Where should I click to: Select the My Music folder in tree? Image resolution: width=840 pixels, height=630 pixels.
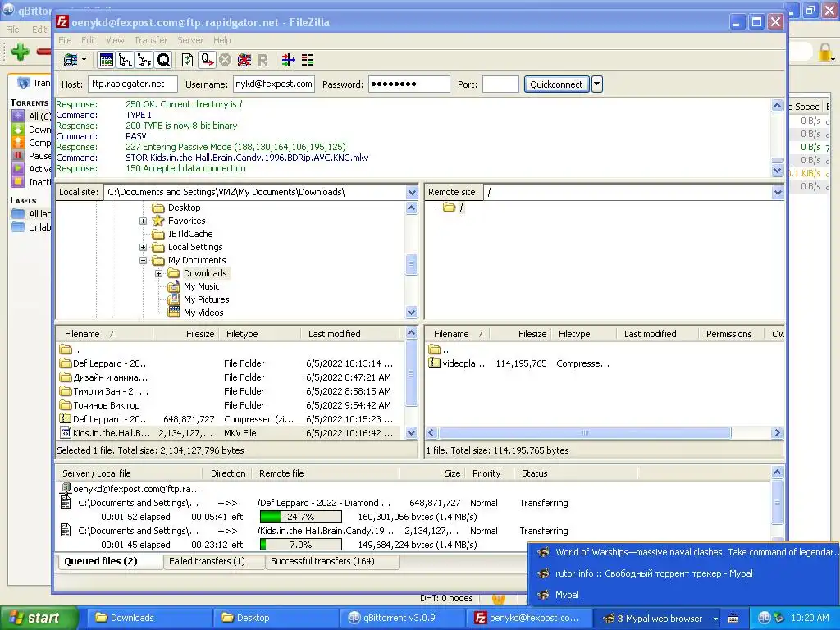click(x=201, y=286)
